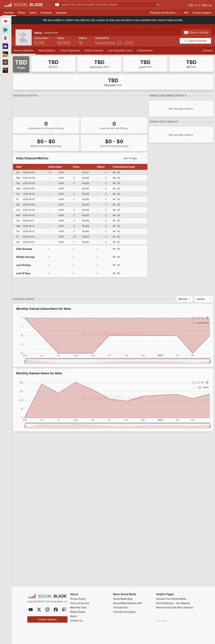Image resolution: width=215 pixels, height=644 pixels.
Task: Click the View on YouTube button
Action: tap(196, 32)
